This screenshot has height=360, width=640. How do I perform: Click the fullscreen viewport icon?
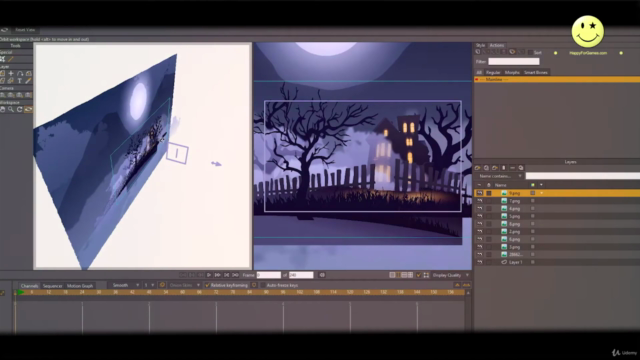pyautogui.click(x=426, y=275)
